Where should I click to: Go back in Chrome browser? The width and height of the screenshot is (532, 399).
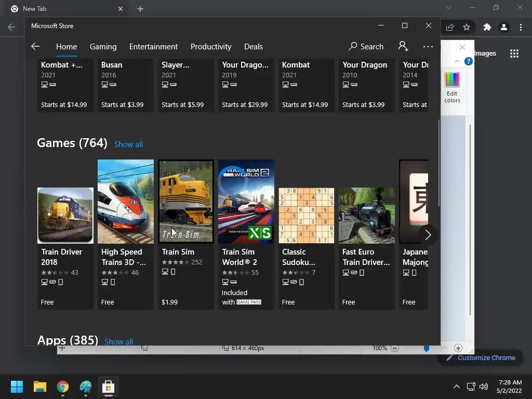pyautogui.click(x=11, y=27)
